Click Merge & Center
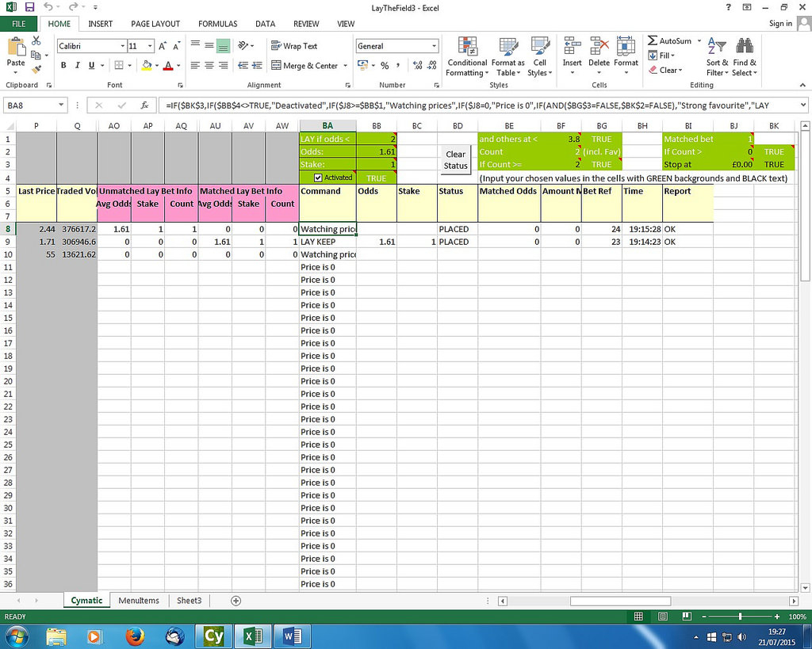 click(x=305, y=66)
